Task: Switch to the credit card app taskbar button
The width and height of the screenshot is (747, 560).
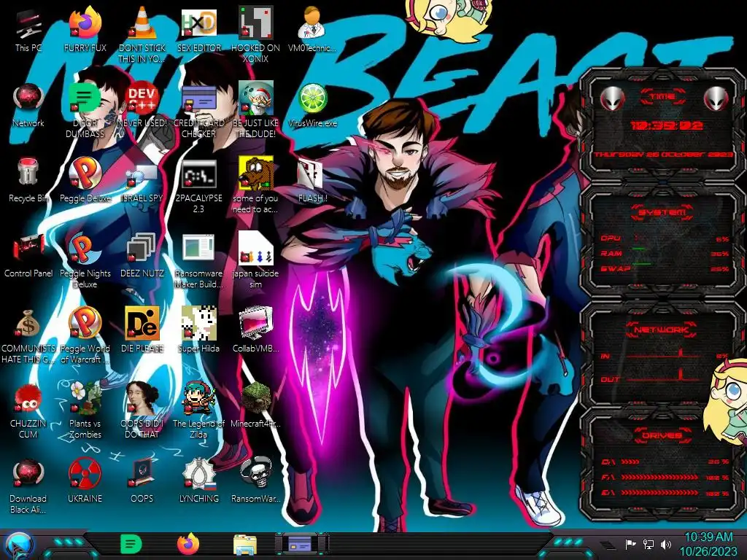Action: pos(301,544)
